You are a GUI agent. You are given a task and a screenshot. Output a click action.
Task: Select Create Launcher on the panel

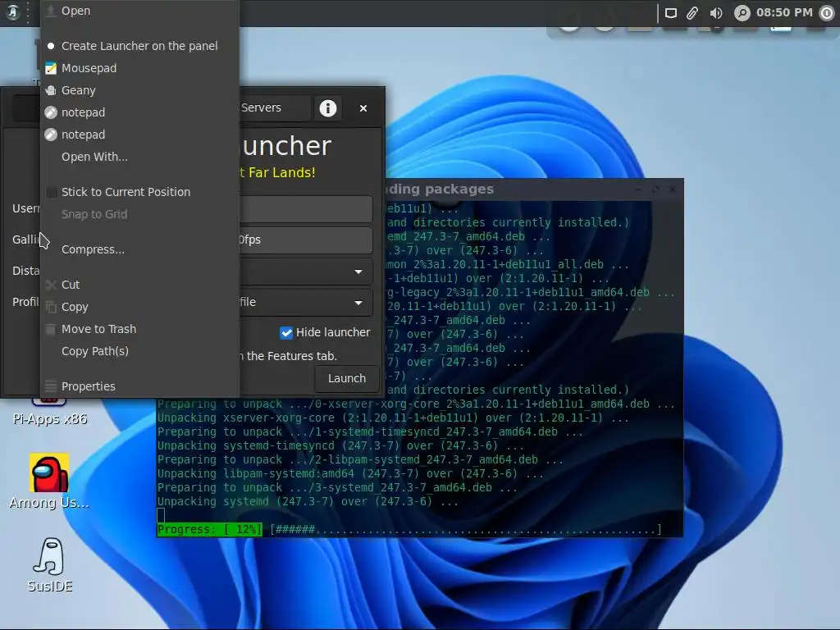(x=139, y=46)
